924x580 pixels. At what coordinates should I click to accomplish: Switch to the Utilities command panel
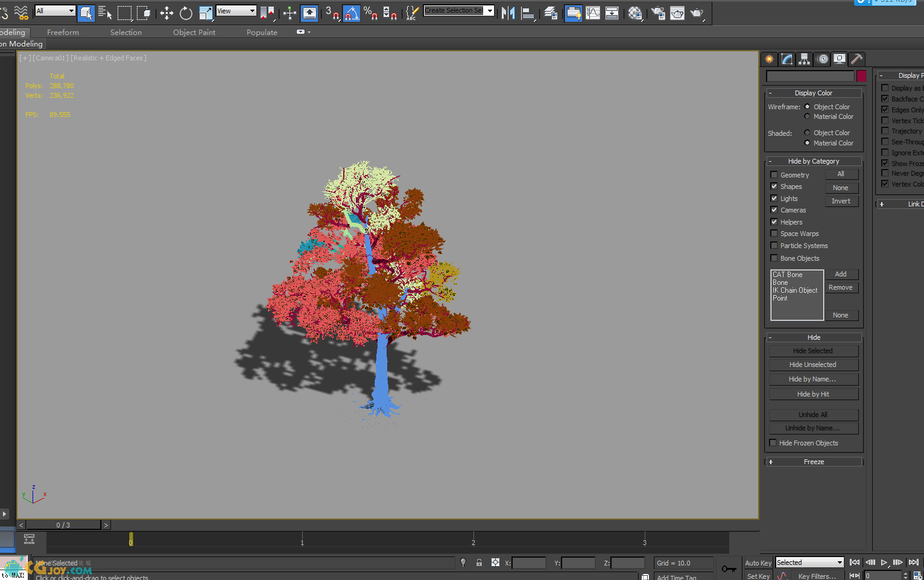coord(857,59)
